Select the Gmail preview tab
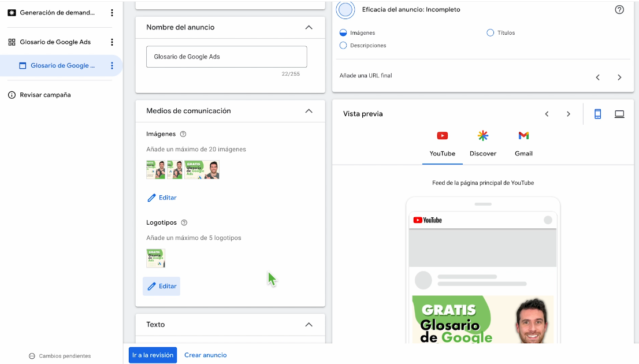This screenshot has height=364, width=639. coord(523,144)
